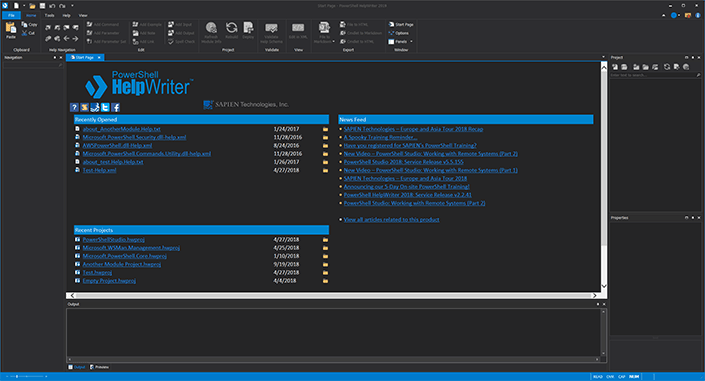Open folder location for PowerShellStudio.hwproj
This screenshot has width=705, height=381.
pos(325,240)
